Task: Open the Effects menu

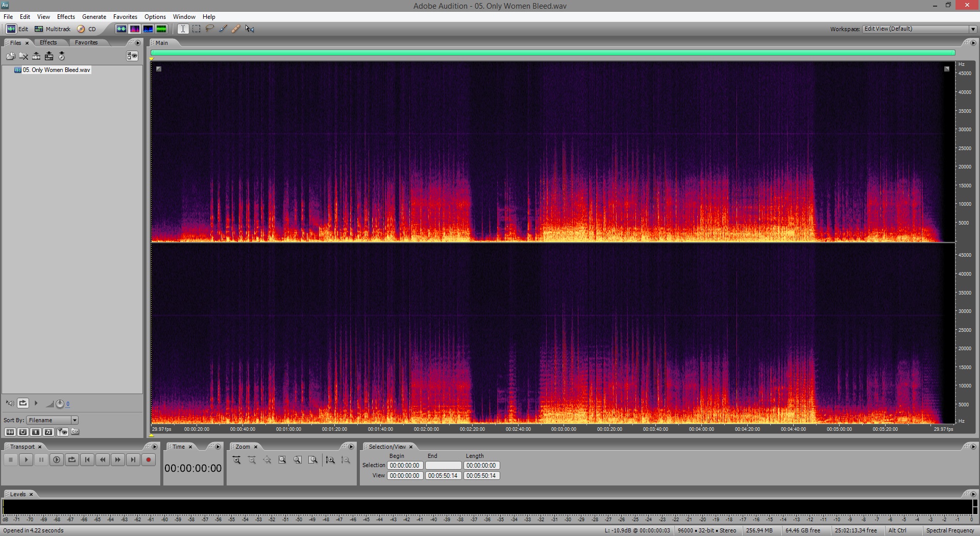Action: pos(66,17)
